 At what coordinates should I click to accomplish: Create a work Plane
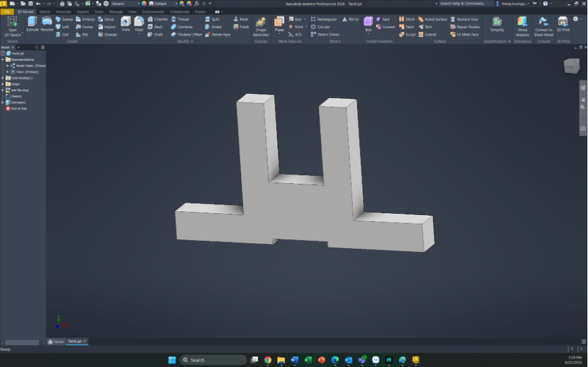pos(279,25)
